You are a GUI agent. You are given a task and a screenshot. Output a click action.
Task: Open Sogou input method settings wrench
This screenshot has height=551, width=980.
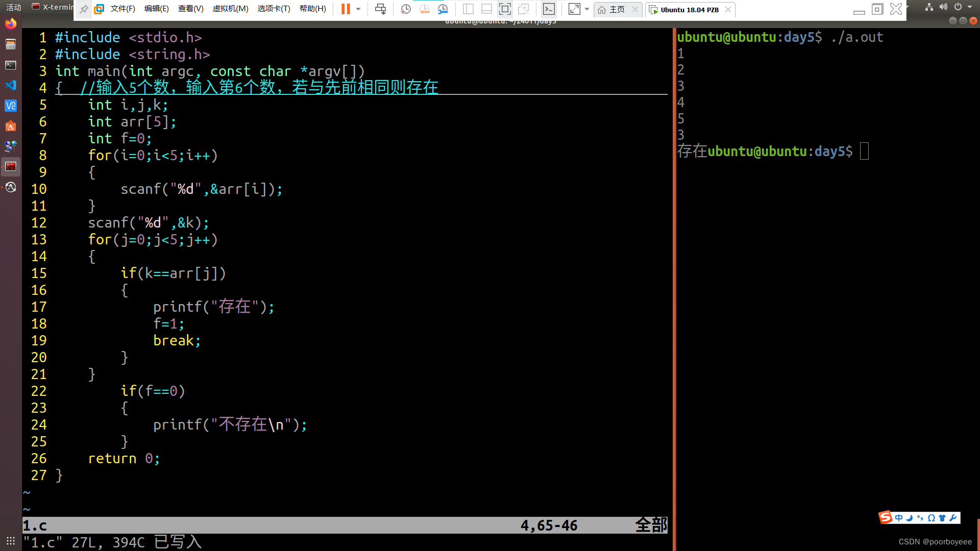(x=953, y=517)
